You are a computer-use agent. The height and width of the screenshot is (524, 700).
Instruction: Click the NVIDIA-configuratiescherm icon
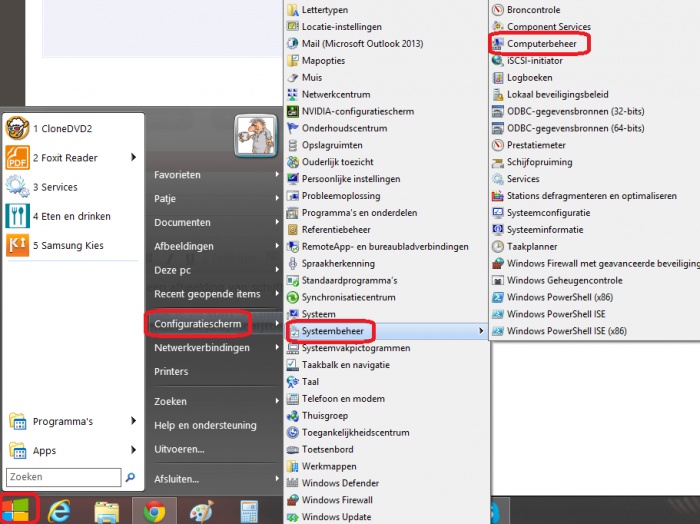(x=292, y=111)
